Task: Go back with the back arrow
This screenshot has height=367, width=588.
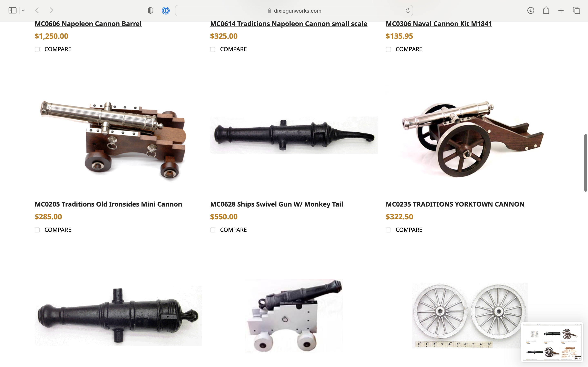Action: [37, 10]
